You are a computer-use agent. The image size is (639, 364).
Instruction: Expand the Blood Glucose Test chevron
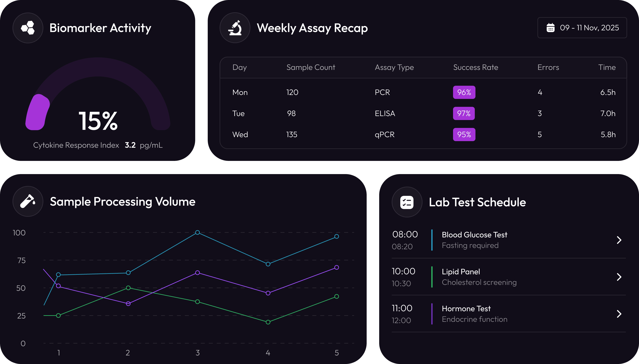coord(619,240)
